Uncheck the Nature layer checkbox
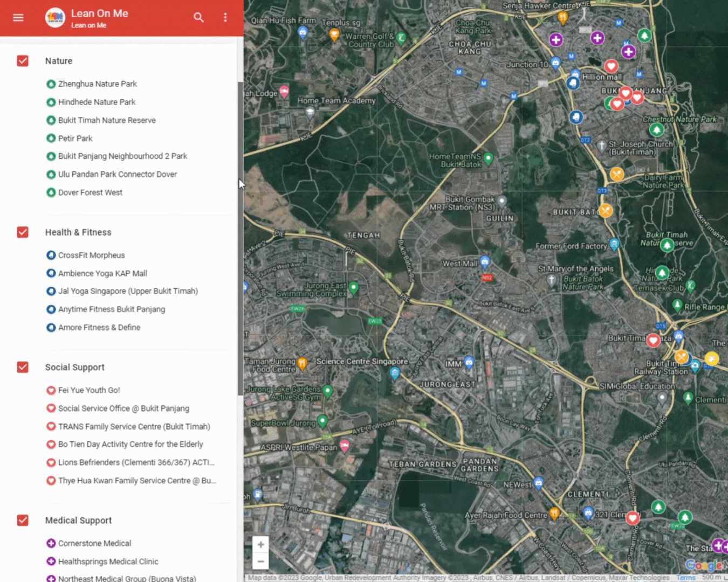Viewport: 728px width, 582px height. [23, 61]
